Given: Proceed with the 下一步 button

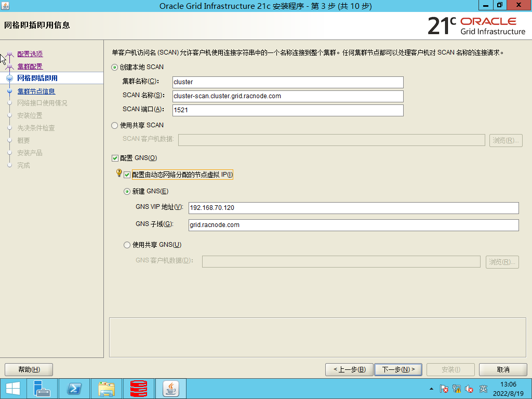Looking at the screenshot, I should click(x=398, y=369).
